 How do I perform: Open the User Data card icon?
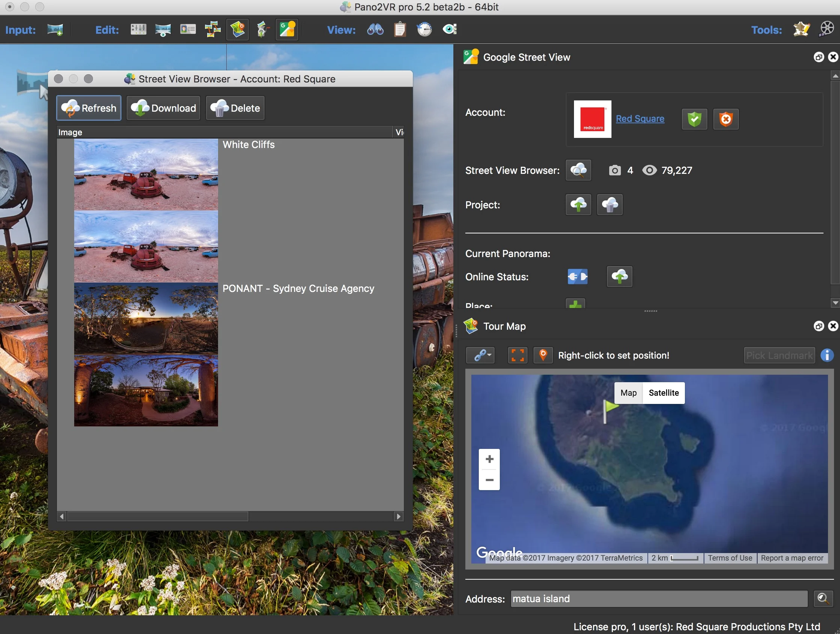pos(188,30)
